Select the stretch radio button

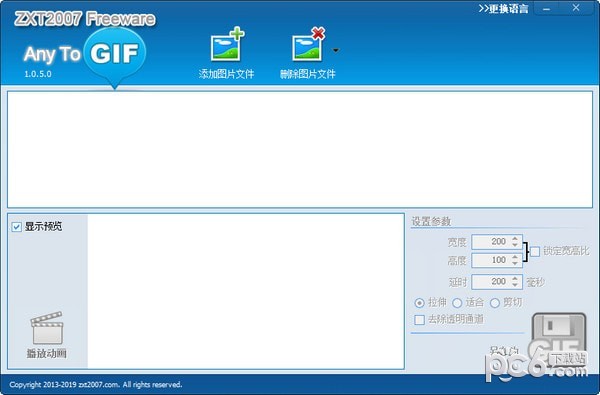(x=419, y=303)
